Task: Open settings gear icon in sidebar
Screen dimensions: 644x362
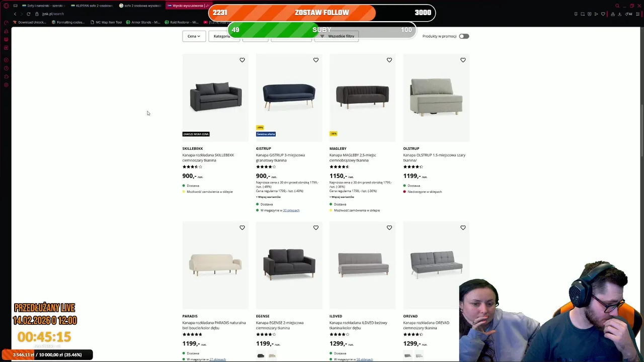Action: tap(6, 85)
